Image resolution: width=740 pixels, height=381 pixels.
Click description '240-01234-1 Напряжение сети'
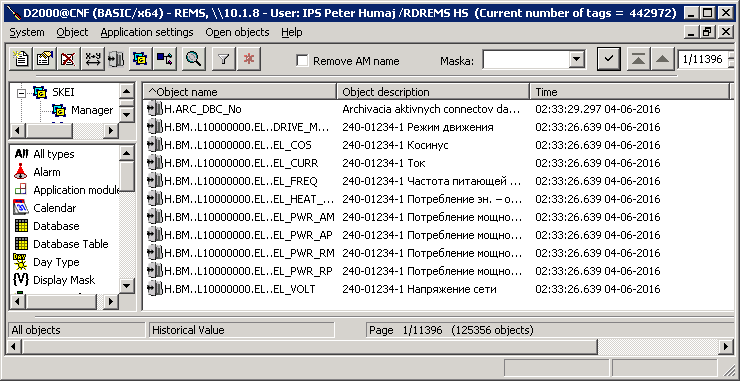coord(420,289)
